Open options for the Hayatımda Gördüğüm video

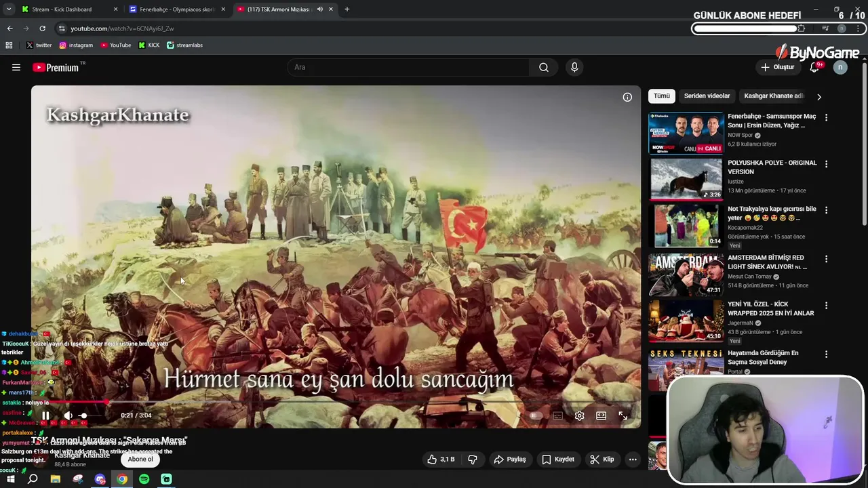tap(826, 354)
